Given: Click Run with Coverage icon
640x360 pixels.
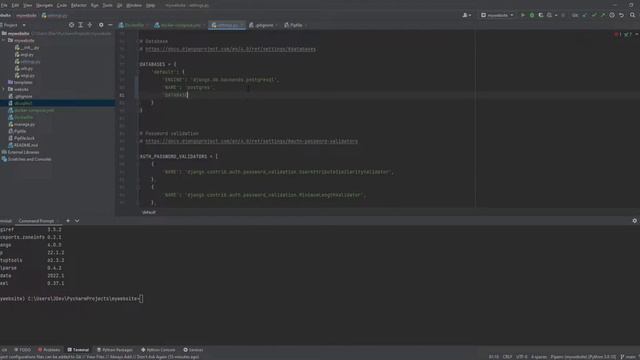Looking at the screenshot, I should coord(541,15).
